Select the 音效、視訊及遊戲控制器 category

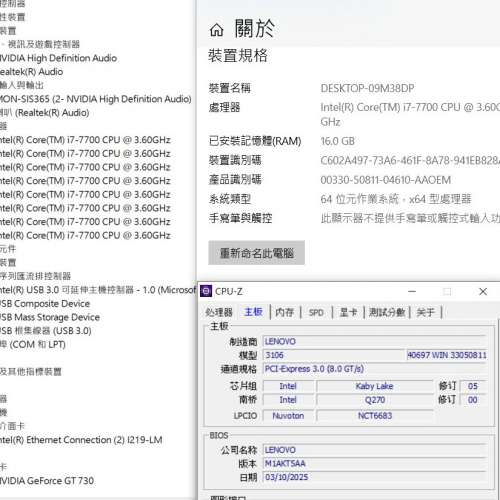pyautogui.click(x=40, y=44)
